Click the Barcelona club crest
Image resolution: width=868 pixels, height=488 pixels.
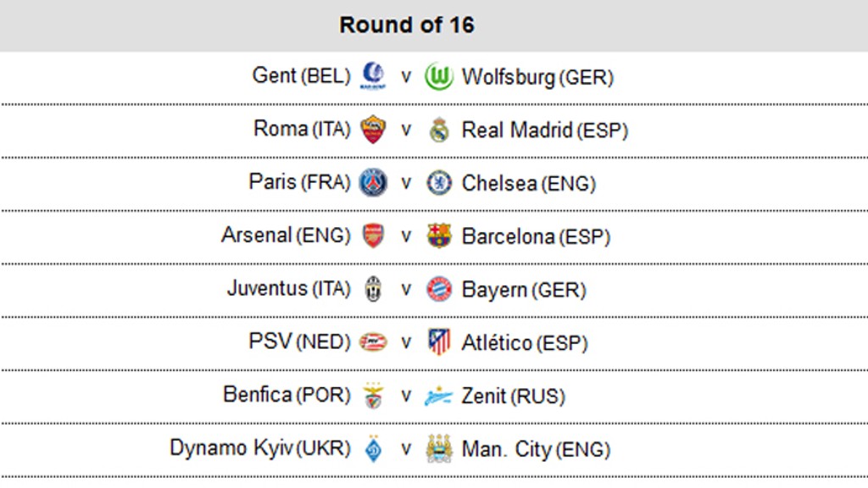click(439, 236)
